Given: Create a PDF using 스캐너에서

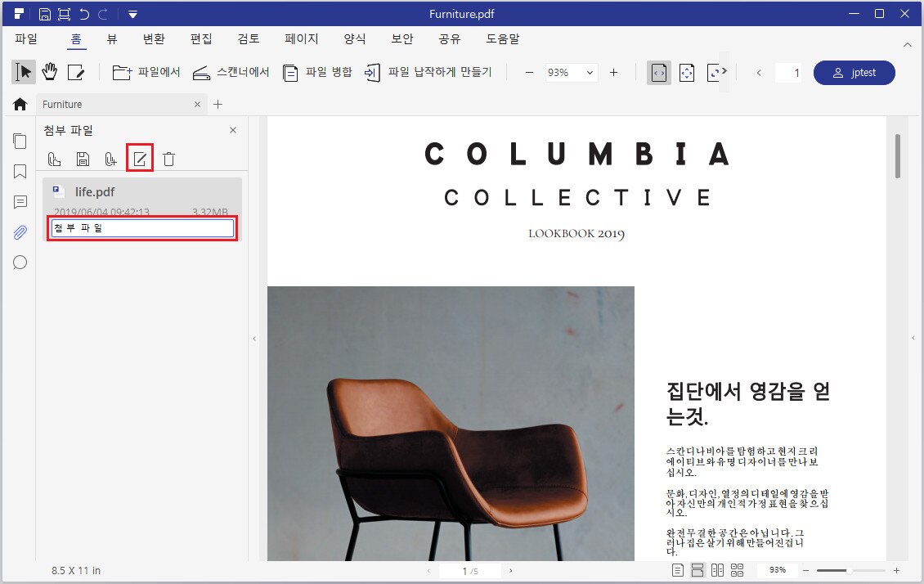Looking at the screenshot, I should click(x=231, y=73).
